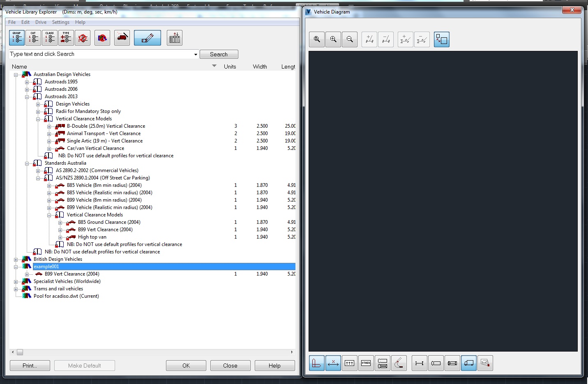
Task: Switch to the CAT categorization view
Action: pos(33,38)
